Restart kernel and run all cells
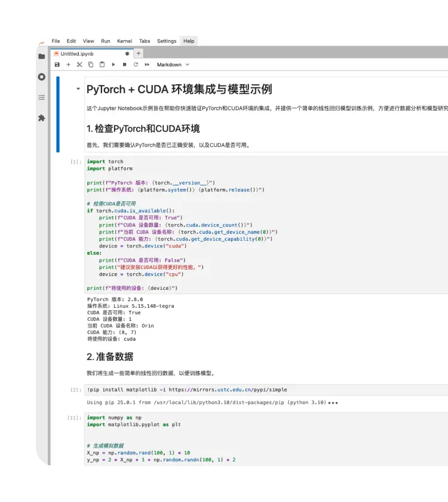 pyautogui.click(x=147, y=65)
